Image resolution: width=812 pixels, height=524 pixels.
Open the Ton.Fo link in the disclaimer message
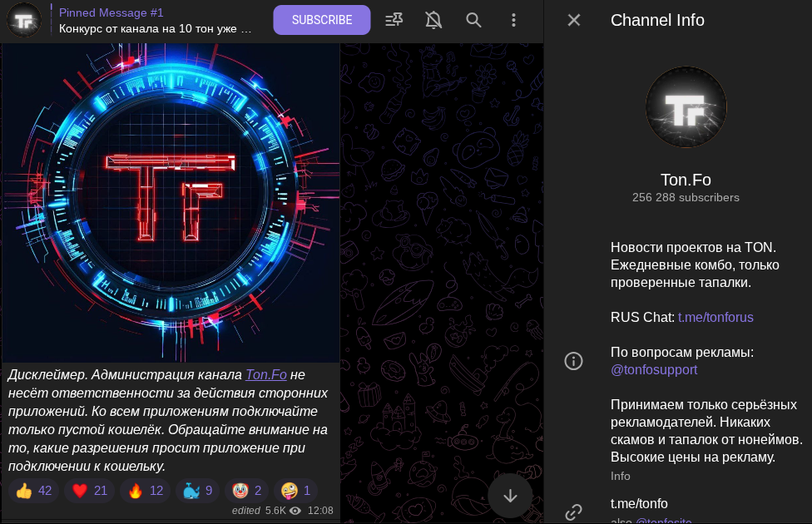click(x=266, y=374)
